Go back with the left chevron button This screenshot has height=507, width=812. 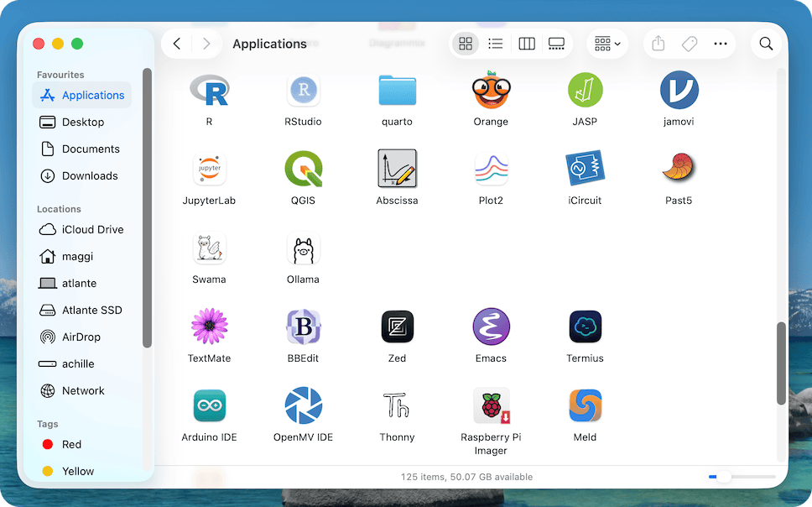point(176,44)
